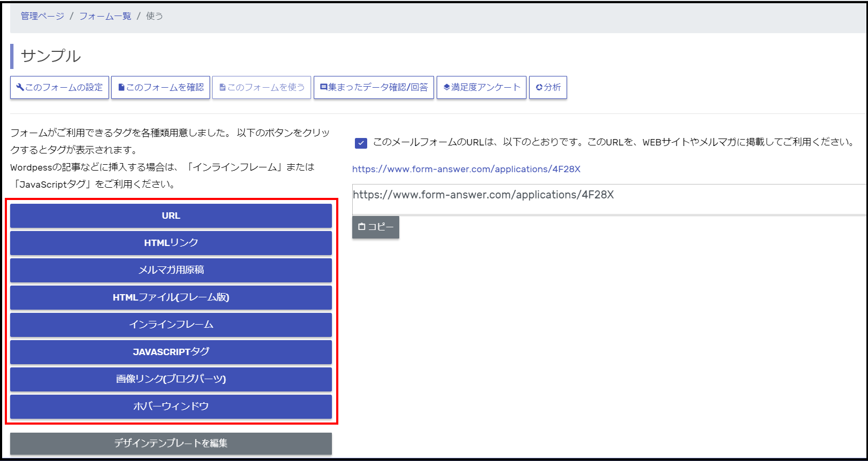Screen dimensions: 868x461
Task: Show the HTMLリンク tag
Action: 171,243
